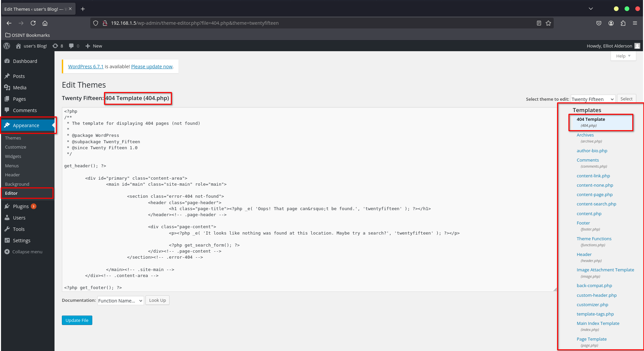The height and width of the screenshot is (351, 644).
Task: Open Posts menu item
Action: (x=27, y=76)
